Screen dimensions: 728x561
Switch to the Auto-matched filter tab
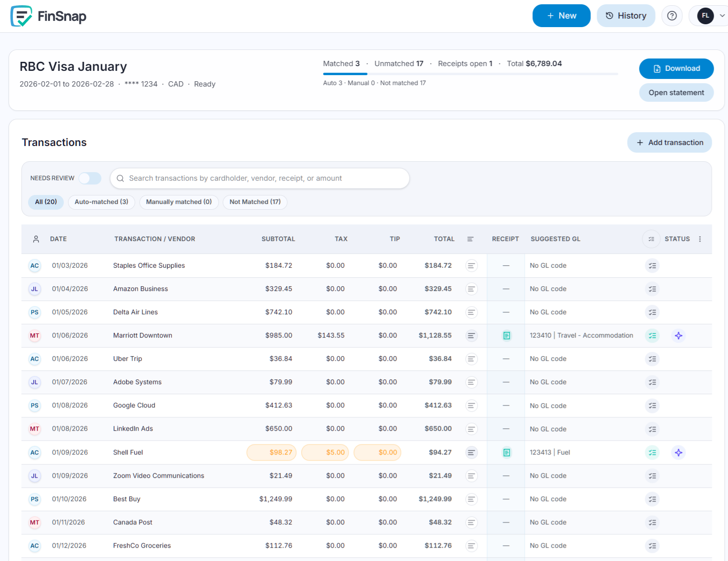[x=101, y=202]
